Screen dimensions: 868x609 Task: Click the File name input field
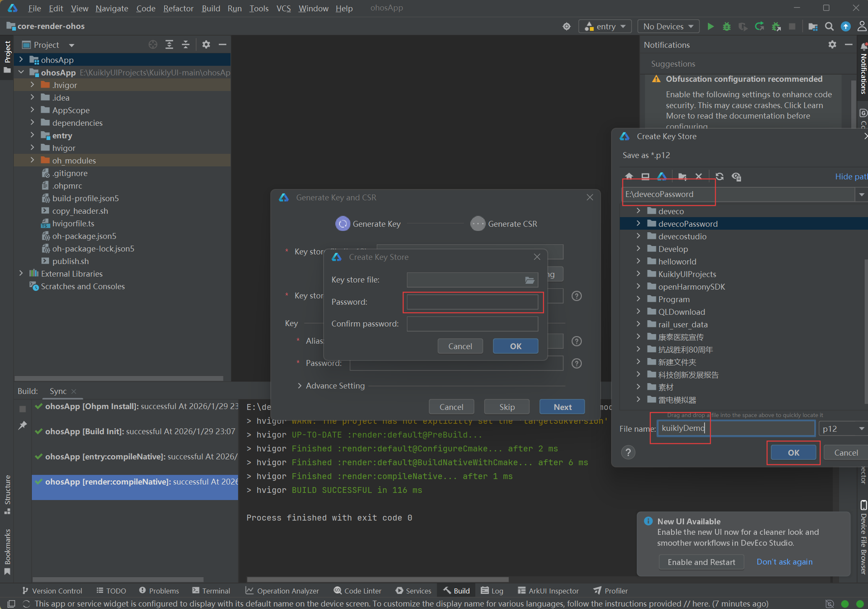(x=736, y=428)
